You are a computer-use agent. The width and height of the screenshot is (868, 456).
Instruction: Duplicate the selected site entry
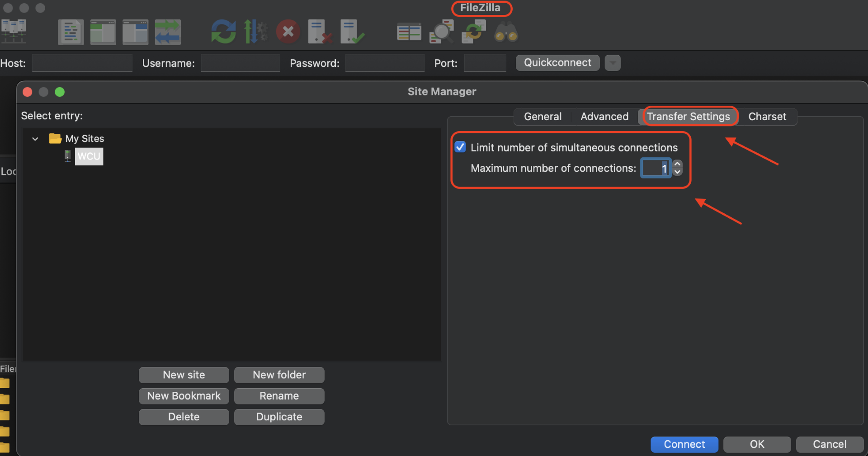tap(279, 417)
